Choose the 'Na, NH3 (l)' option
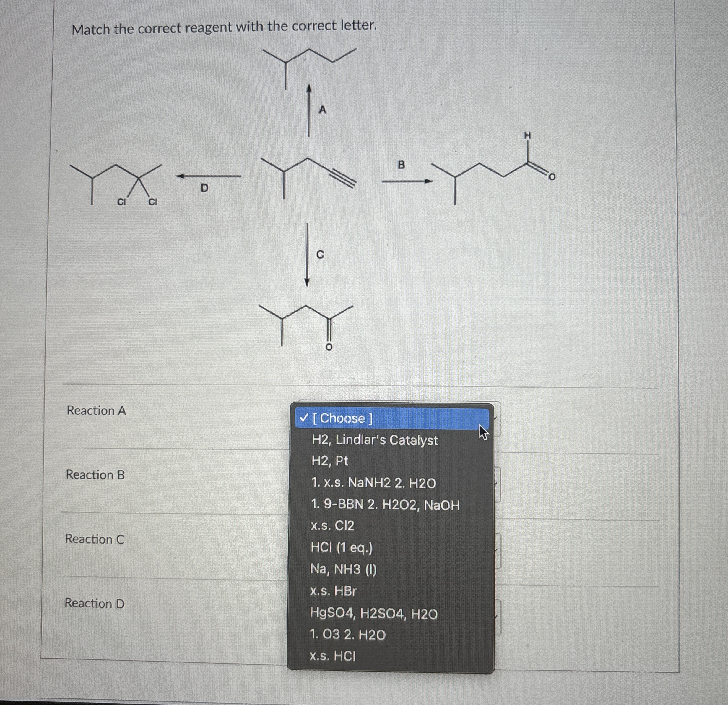 coord(343,569)
